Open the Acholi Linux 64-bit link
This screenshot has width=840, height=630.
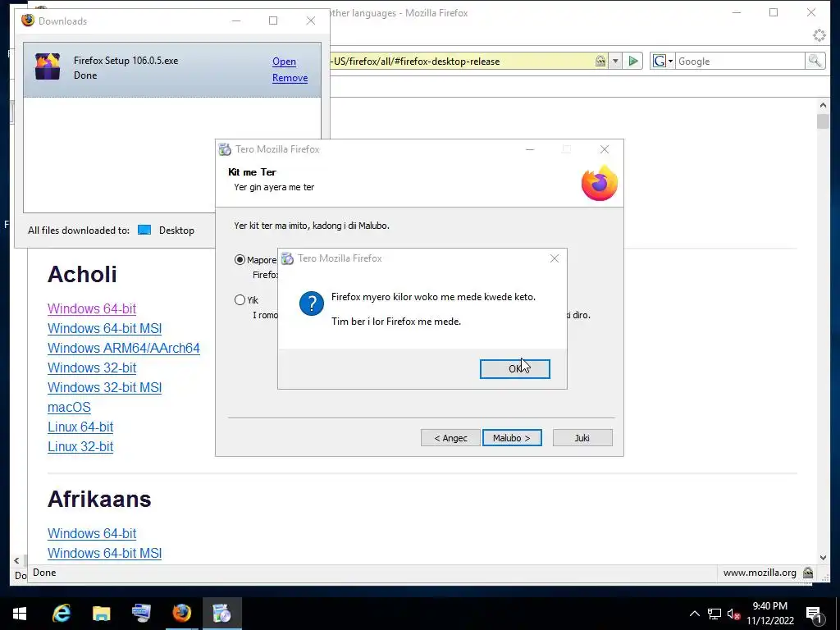coord(80,427)
